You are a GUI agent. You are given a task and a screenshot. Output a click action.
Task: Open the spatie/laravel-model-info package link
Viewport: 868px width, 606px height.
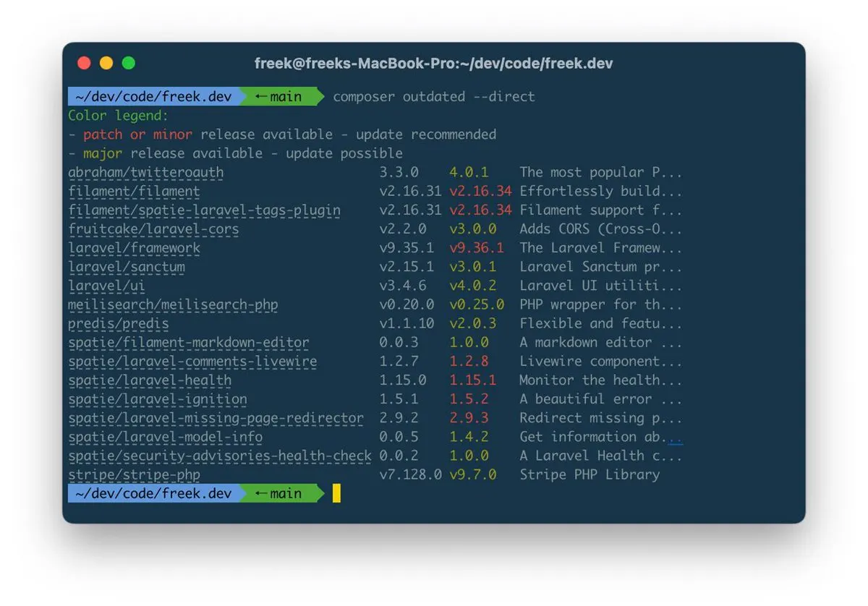tap(166, 437)
